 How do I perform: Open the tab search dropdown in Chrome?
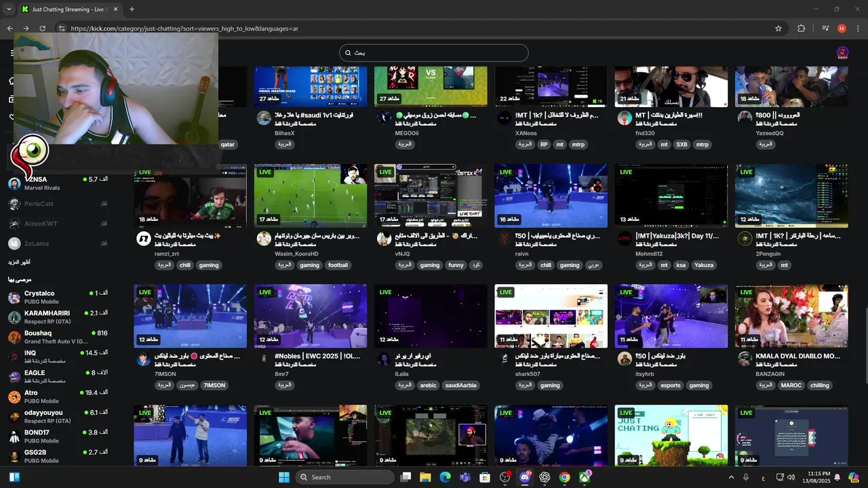(9, 9)
